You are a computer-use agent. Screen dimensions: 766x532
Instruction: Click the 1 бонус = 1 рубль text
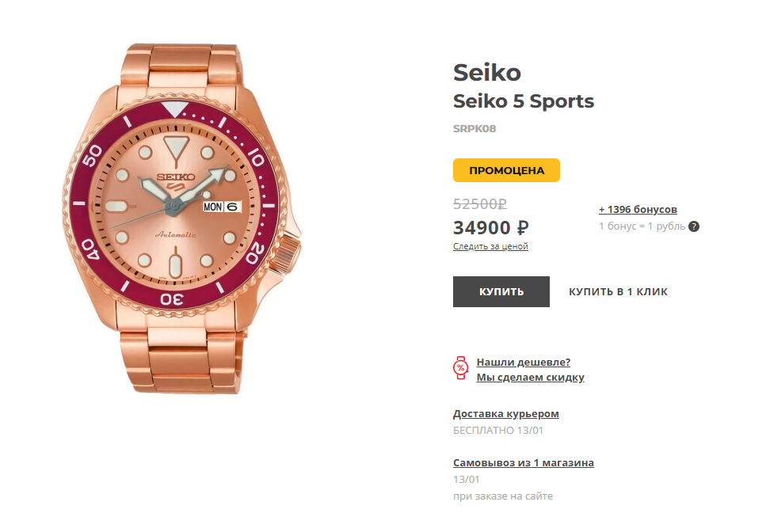(x=641, y=226)
